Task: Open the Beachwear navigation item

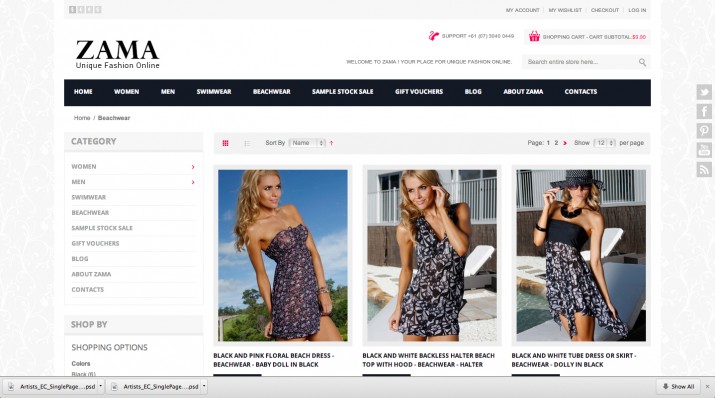Action: pos(272,92)
